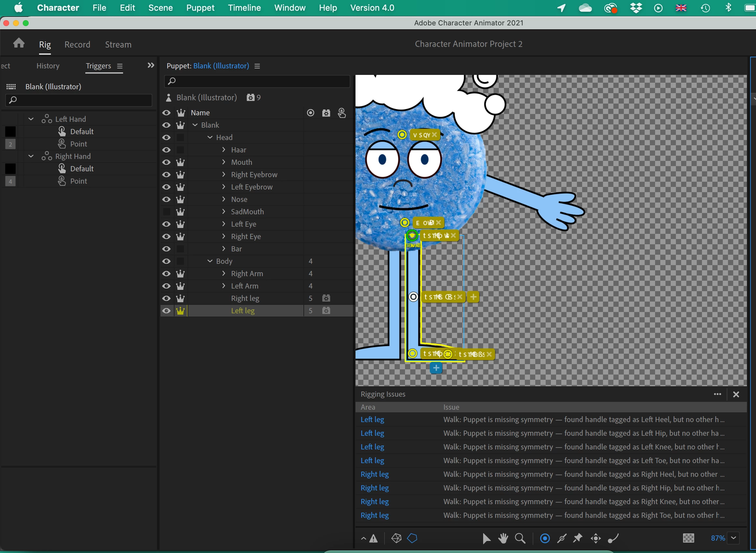Toggle transparency checkerboard background

(x=688, y=538)
